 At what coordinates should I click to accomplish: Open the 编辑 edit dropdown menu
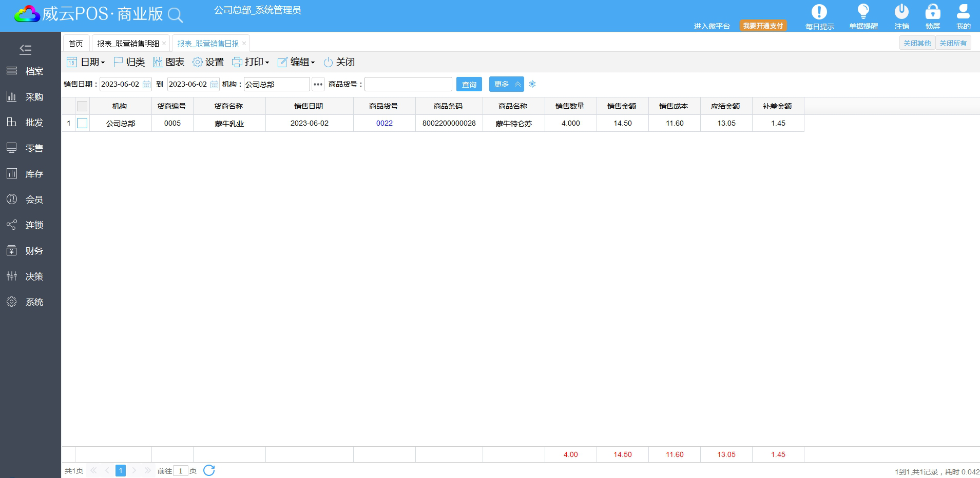coord(296,62)
